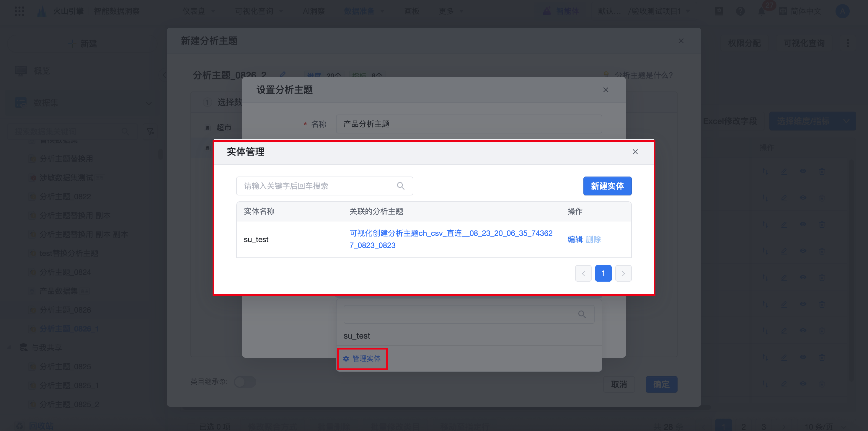Collapse the 数据集 sidebar section
Screen dimensions: 868x431
tap(149, 103)
